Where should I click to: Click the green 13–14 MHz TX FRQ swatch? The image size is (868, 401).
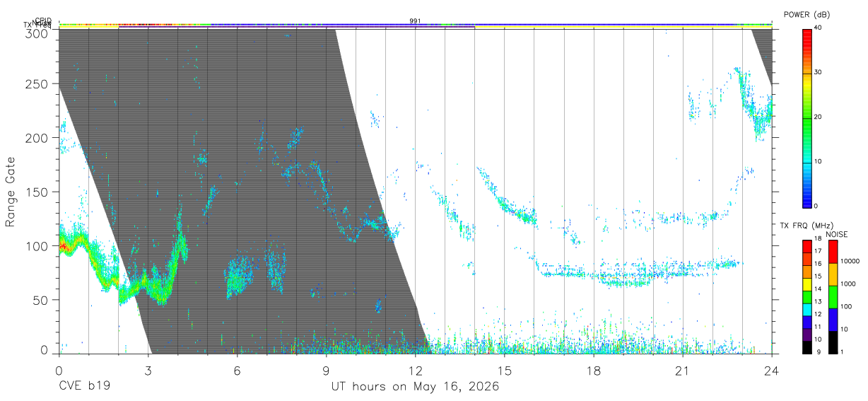[x=807, y=296]
